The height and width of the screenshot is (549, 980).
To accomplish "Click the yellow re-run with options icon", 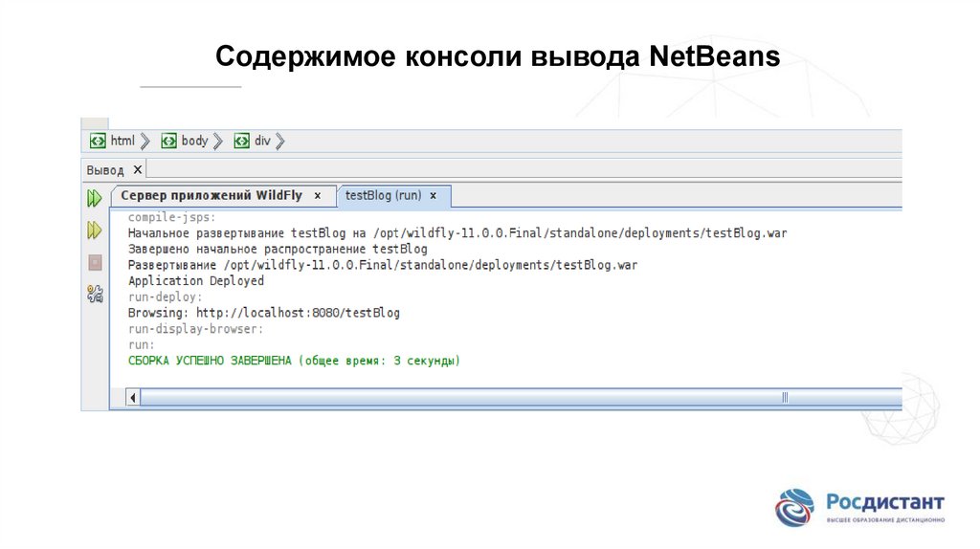I will click(94, 231).
